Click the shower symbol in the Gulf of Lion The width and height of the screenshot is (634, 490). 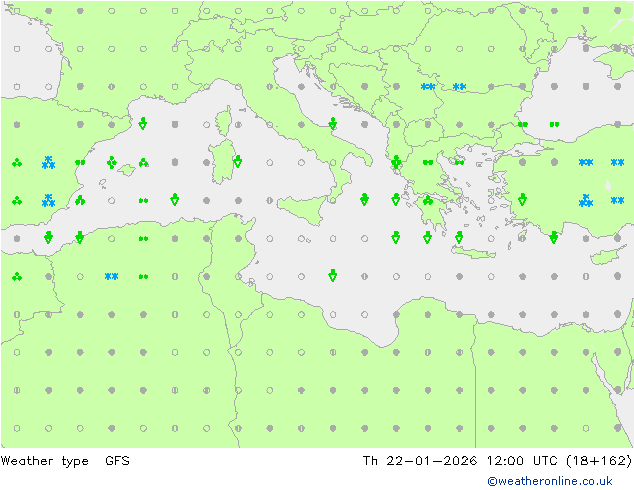[x=142, y=123]
